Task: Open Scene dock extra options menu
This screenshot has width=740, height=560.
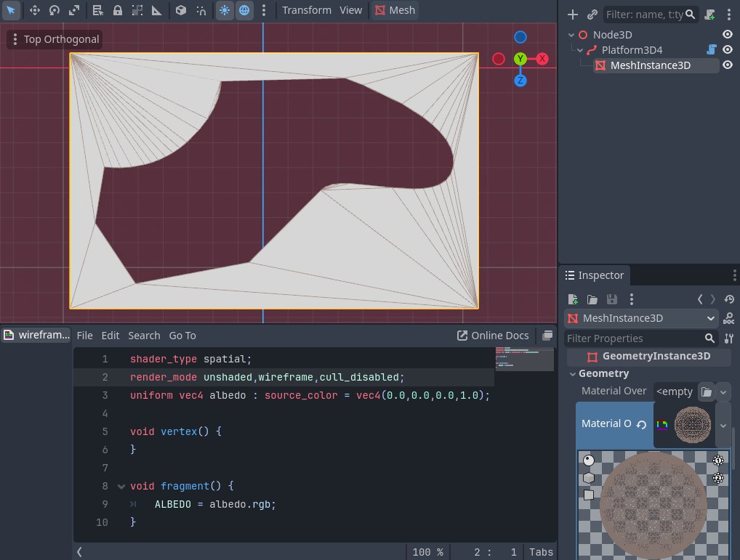Action: [729, 15]
